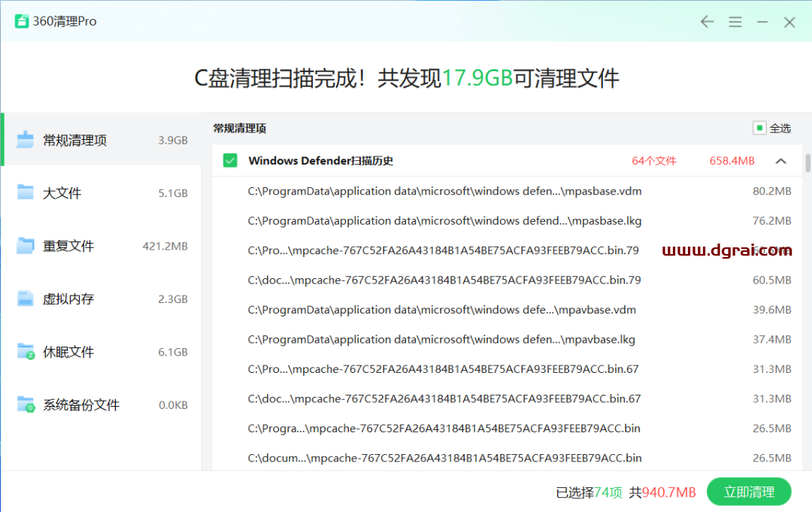Click the 已选择74项 status text
The height and width of the screenshot is (512, 812).
589,492
